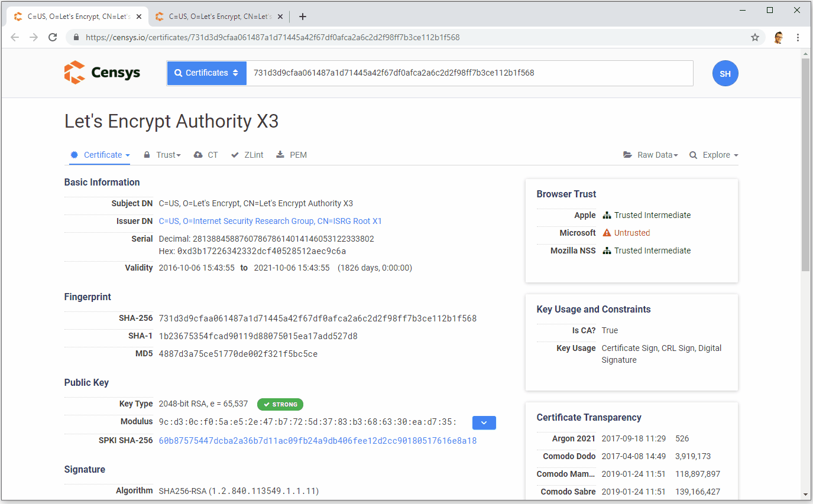Go forward in browser
Image resolution: width=813 pixels, height=504 pixels.
click(x=34, y=37)
